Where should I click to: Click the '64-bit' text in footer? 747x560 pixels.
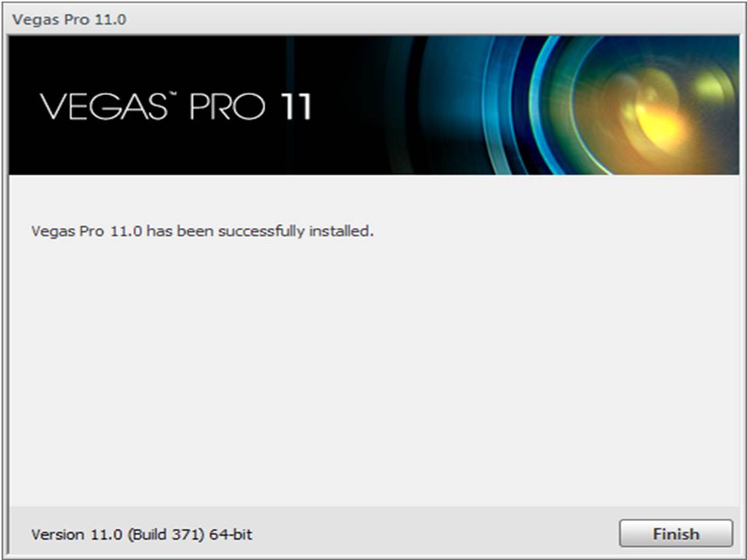230,534
